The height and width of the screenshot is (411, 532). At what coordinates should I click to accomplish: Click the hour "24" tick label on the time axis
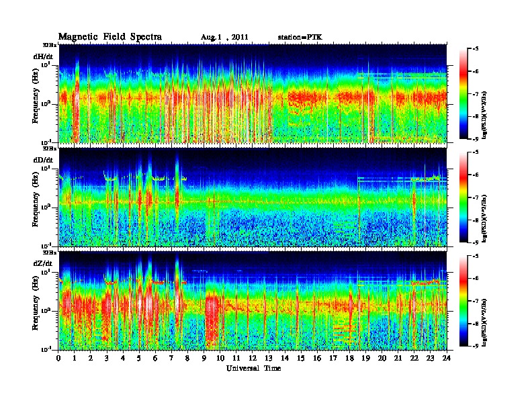pos(447,358)
